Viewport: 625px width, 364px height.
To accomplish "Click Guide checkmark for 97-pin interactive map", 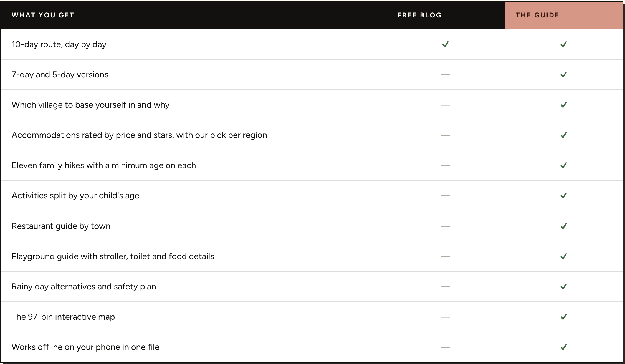I will (563, 317).
